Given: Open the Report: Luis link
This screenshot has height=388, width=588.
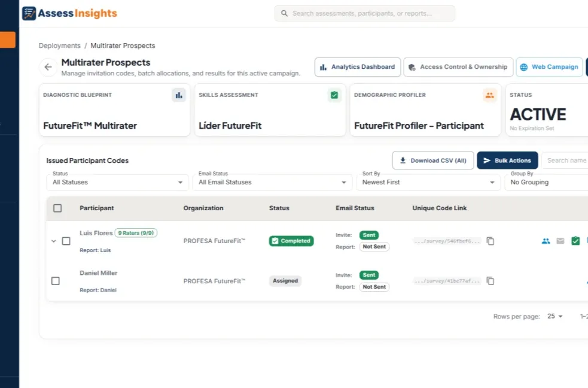Looking at the screenshot, I should (x=95, y=250).
